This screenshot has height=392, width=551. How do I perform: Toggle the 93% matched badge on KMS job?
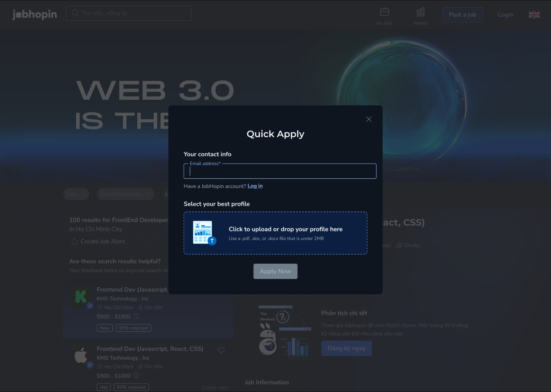tap(133, 328)
